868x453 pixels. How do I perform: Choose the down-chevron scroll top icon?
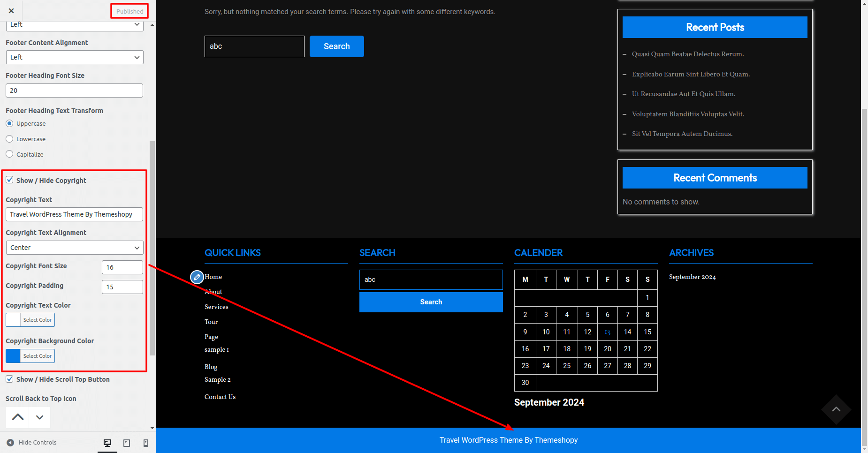tap(40, 417)
